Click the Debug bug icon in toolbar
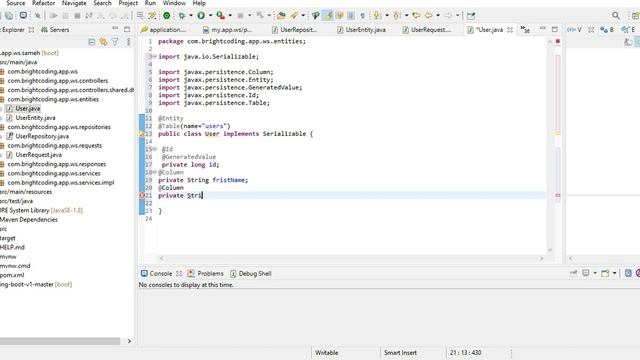This screenshot has height=360, width=640. [x=182, y=16]
